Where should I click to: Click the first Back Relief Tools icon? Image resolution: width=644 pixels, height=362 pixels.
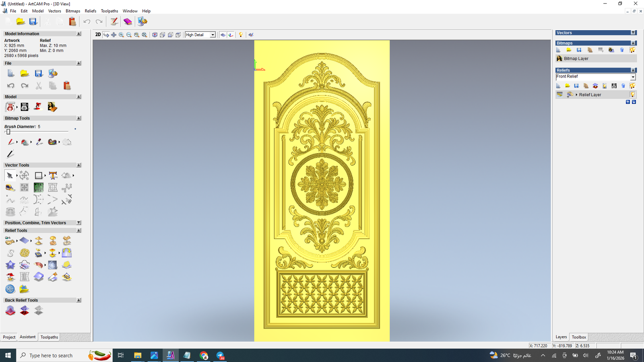click(10, 311)
